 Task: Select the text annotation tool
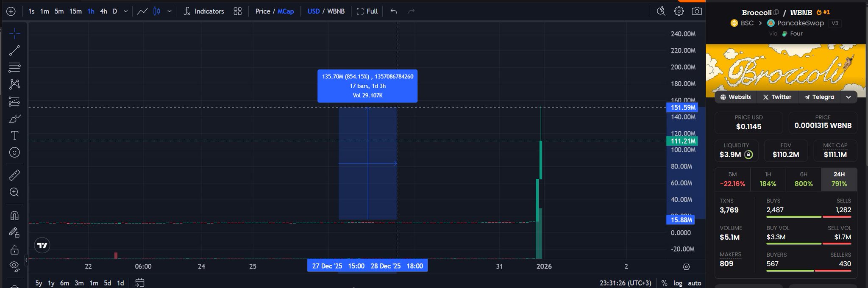point(14,136)
